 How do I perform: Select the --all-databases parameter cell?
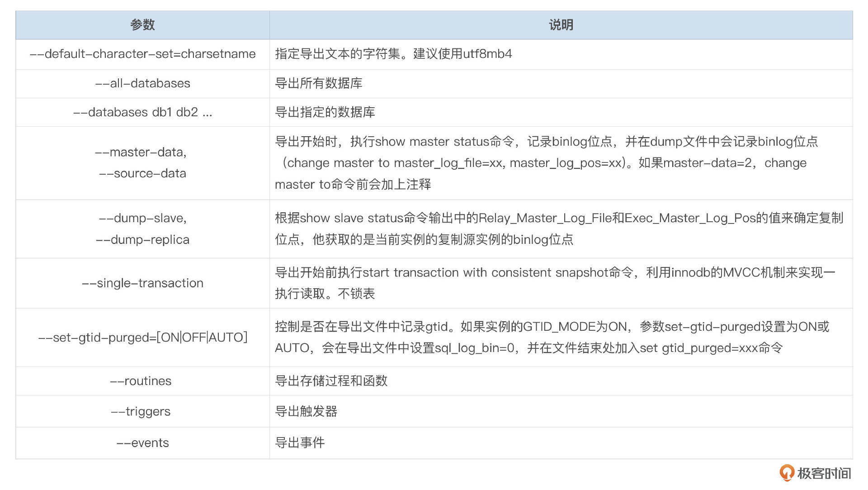[x=142, y=83]
